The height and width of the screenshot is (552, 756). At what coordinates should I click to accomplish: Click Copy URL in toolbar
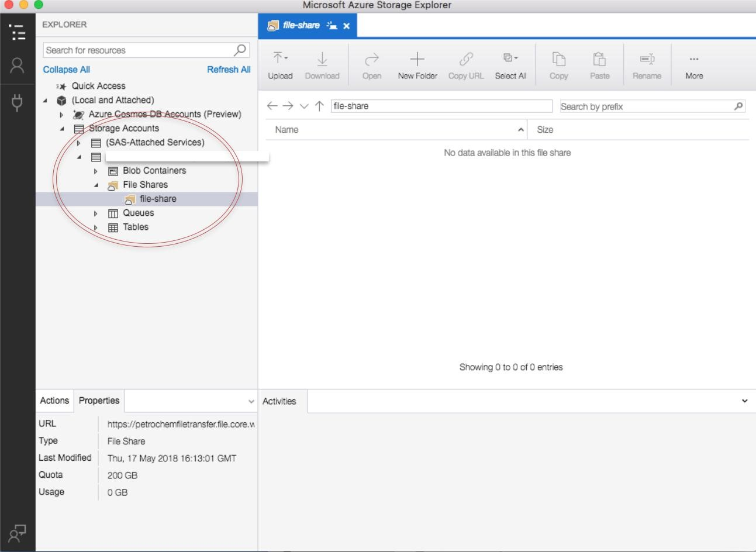(466, 65)
